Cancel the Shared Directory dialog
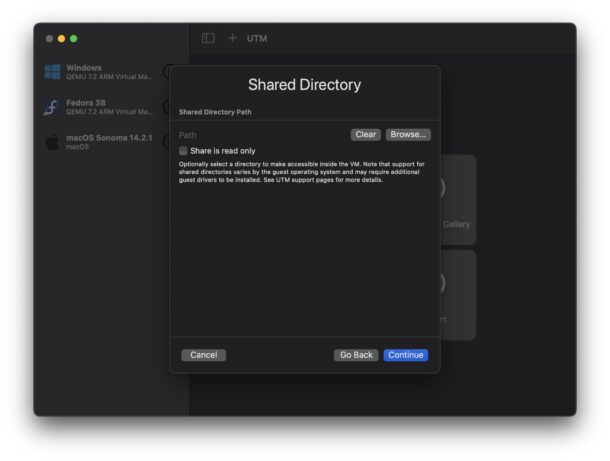The image size is (610, 461). [203, 355]
